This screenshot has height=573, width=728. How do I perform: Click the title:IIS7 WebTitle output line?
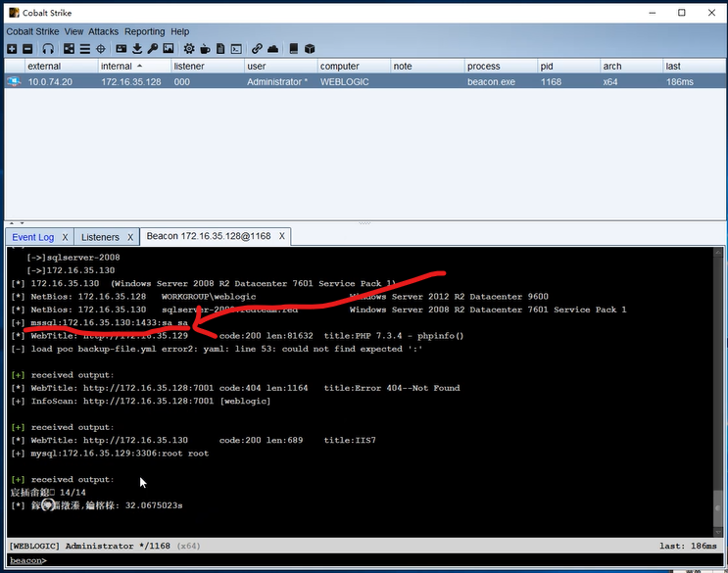coord(194,440)
